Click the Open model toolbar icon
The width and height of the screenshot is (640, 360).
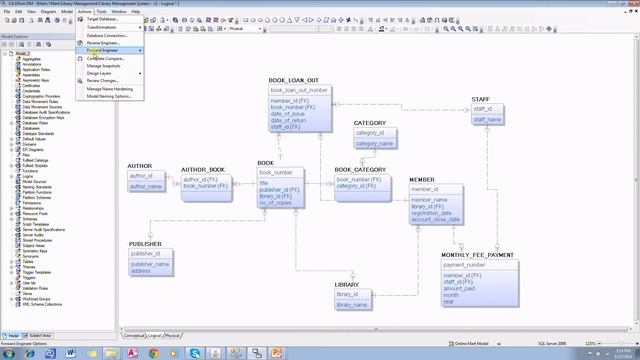[x=14, y=20]
